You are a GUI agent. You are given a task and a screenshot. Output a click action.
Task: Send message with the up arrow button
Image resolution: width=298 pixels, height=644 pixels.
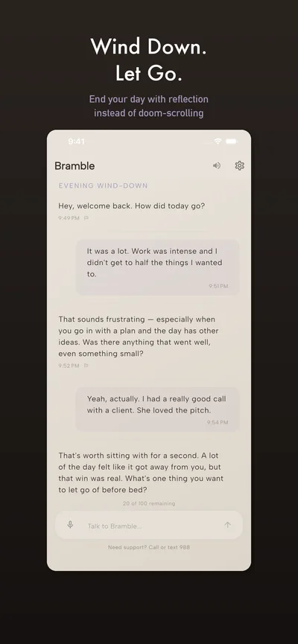coord(228,525)
